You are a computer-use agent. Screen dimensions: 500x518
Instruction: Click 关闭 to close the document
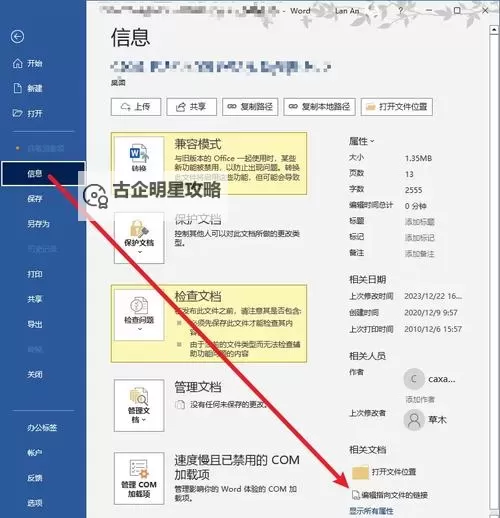point(35,374)
